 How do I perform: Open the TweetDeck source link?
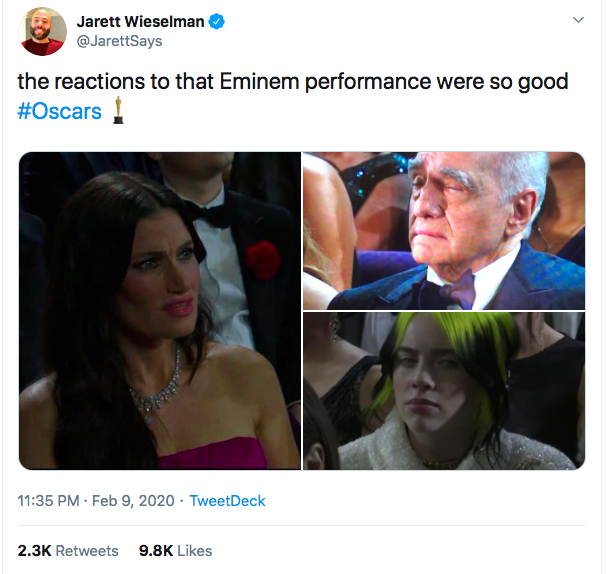pyautogui.click(x=228, y=500)
